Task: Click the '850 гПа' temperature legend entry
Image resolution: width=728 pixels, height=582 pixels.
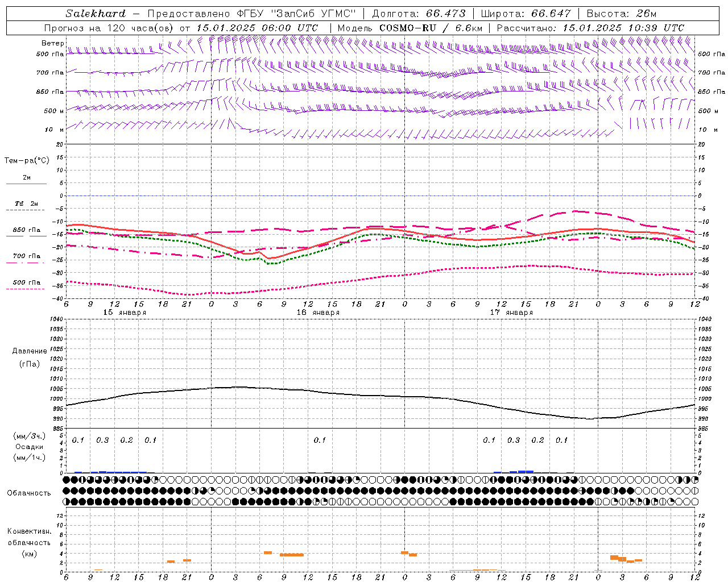Action: (x=27, y=230)
